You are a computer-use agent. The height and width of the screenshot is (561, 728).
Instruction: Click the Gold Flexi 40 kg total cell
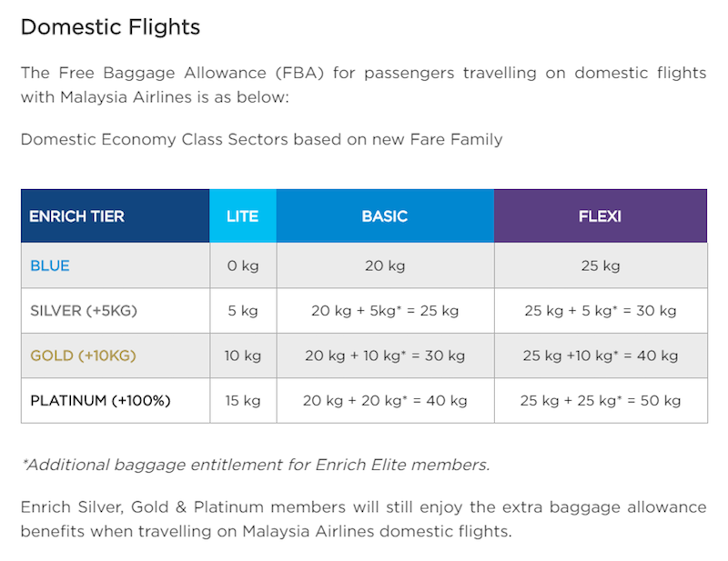click(x=600, y=356)
